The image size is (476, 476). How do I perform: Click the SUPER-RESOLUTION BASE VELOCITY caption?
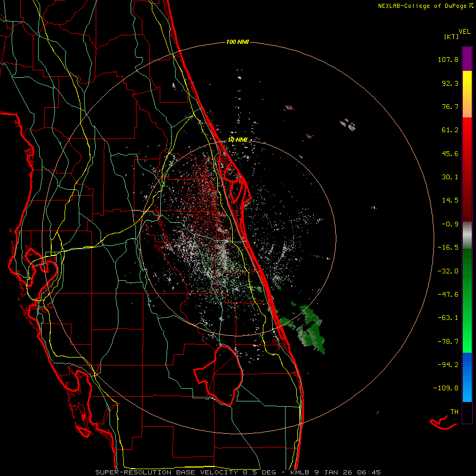[167, 472]
